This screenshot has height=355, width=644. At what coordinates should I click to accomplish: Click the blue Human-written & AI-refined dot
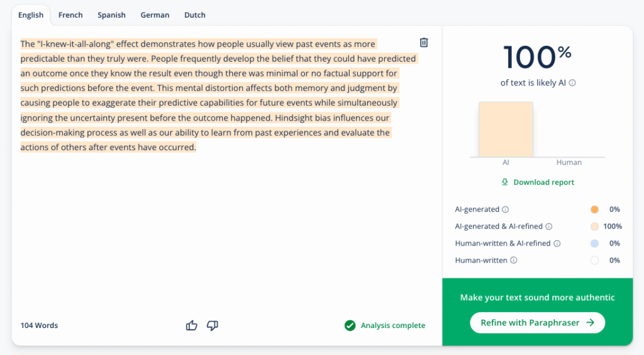594,244
